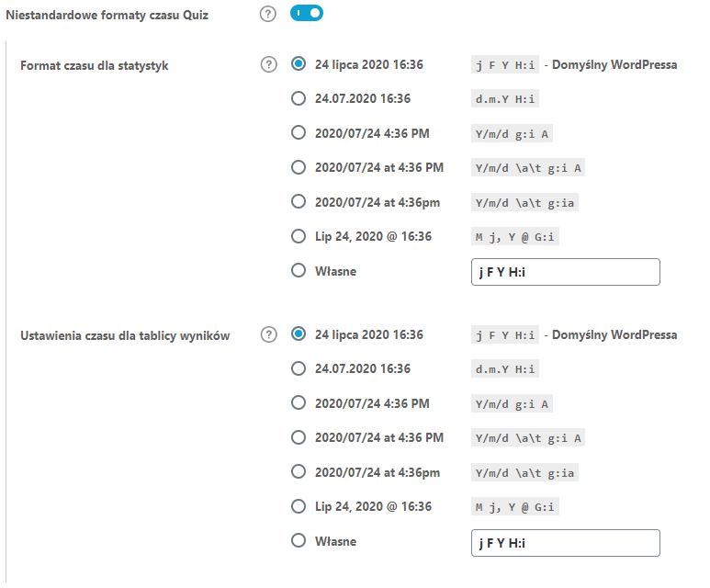Select Lip 24, 2020 @ 16:36 statistics option

(x=298, y=236)
